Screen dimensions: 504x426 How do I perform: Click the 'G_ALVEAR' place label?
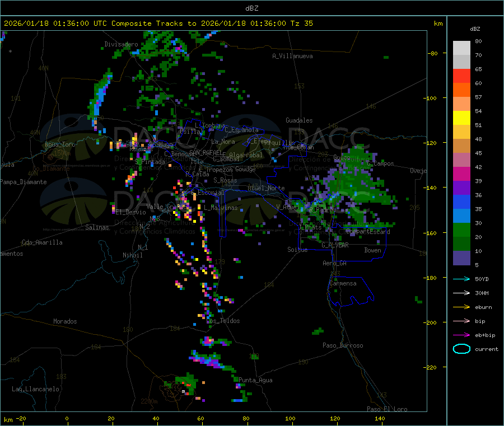click(335, 245)
